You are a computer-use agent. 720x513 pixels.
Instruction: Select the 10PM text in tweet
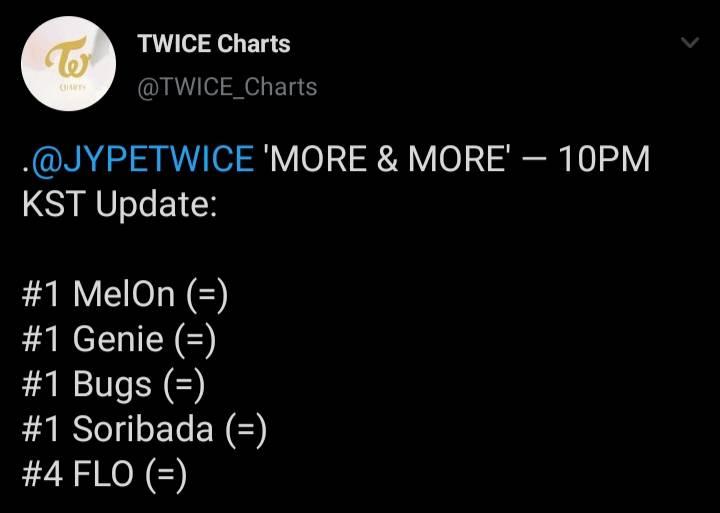tap(604, 159)
